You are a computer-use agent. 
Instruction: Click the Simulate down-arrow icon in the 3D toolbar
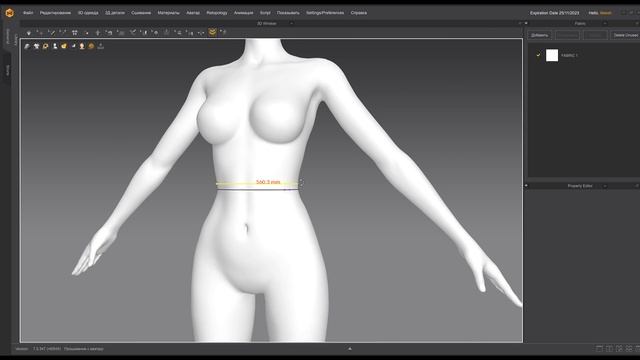(x=29, y=32)
